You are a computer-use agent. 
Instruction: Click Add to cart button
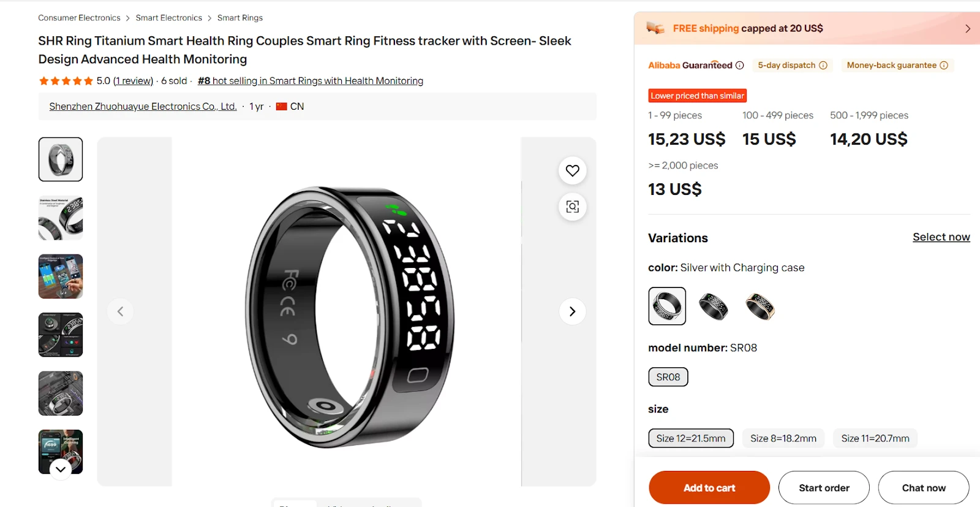click(709, 488)
